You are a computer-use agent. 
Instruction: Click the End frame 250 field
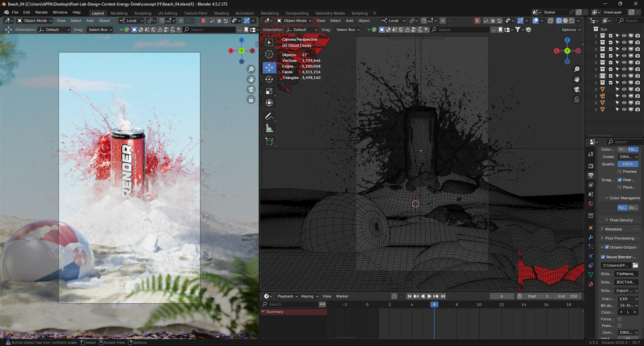tap(567, 296)
